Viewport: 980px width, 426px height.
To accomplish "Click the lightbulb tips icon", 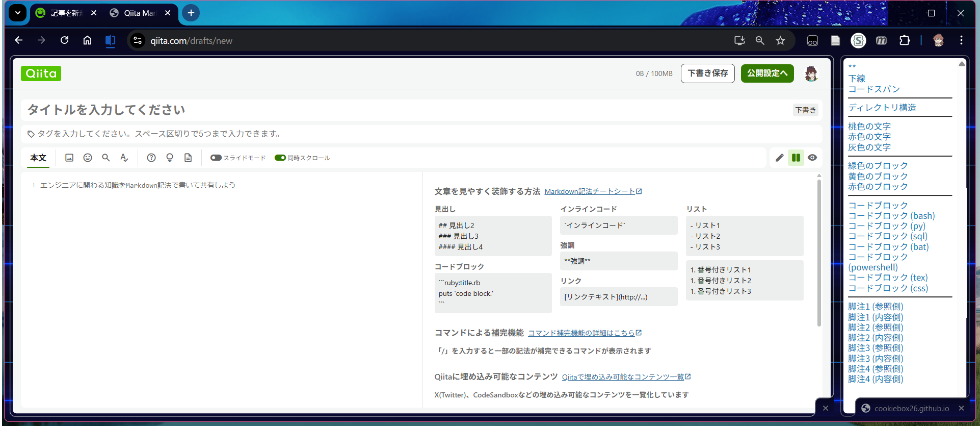I will [170, 158].
